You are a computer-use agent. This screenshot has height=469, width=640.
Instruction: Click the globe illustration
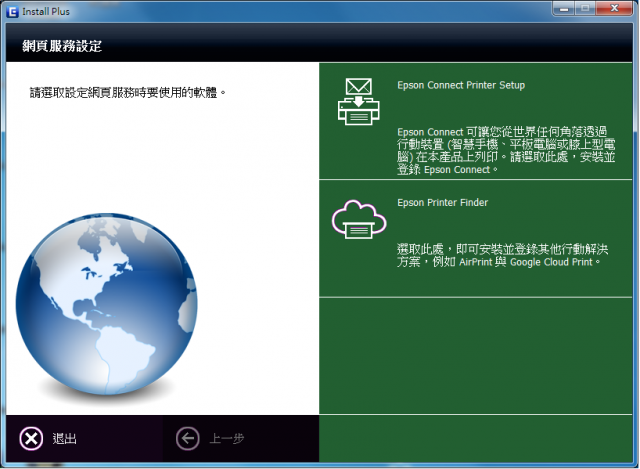click(x=107, y=304)
